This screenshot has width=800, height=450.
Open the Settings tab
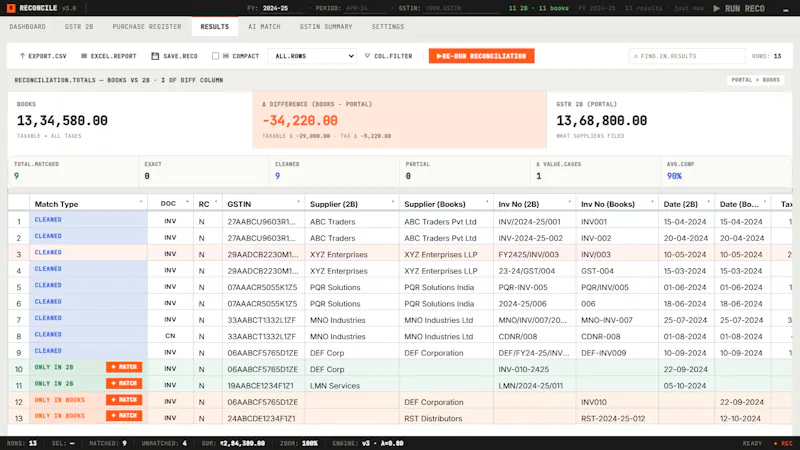tap(388, 27)
